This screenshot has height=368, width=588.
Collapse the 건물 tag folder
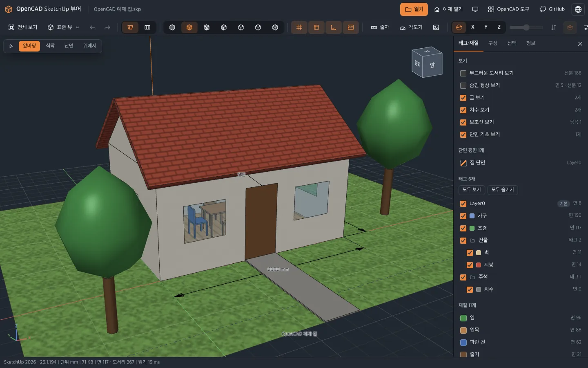click(472, 240)
